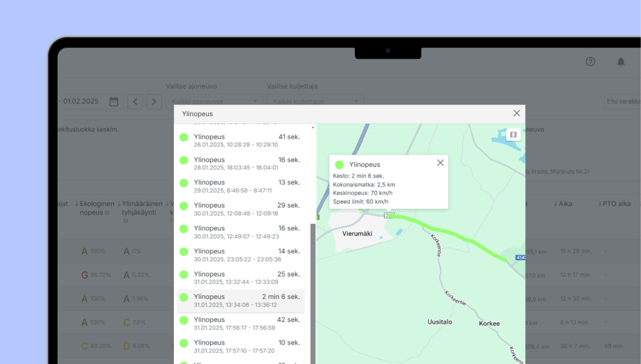Sort by PTO aika column header
This screenshot has height=364, width=641.
click(616, 204)
